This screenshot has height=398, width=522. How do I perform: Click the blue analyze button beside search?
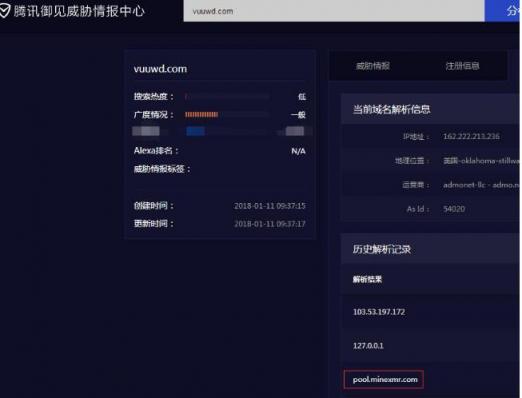503,11
